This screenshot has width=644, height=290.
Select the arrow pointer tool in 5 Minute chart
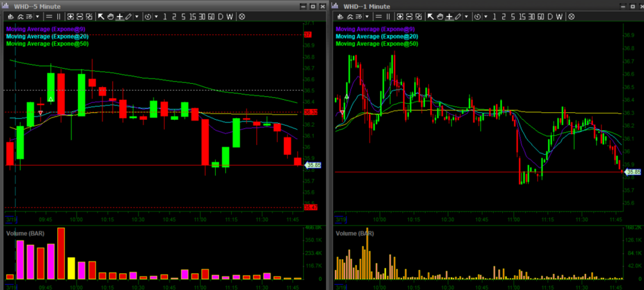click(x=101, y=17)
